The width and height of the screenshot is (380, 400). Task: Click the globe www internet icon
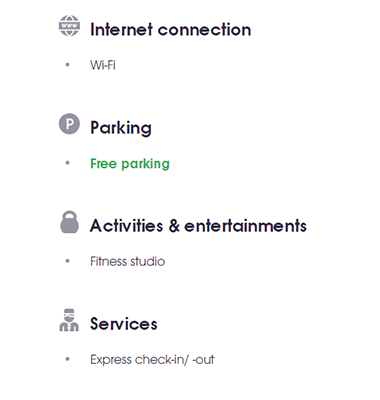click(69, 26)
